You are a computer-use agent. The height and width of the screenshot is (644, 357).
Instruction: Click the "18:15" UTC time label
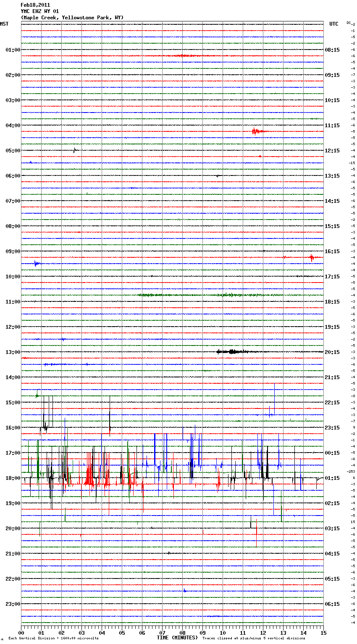click(x=332, y=302)
